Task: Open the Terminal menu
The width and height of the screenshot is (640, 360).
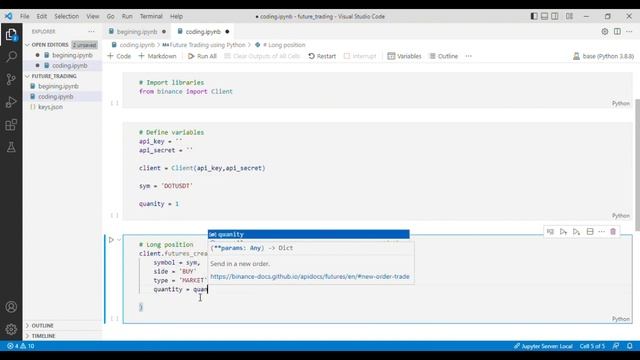Action: (x=151, y=16)
